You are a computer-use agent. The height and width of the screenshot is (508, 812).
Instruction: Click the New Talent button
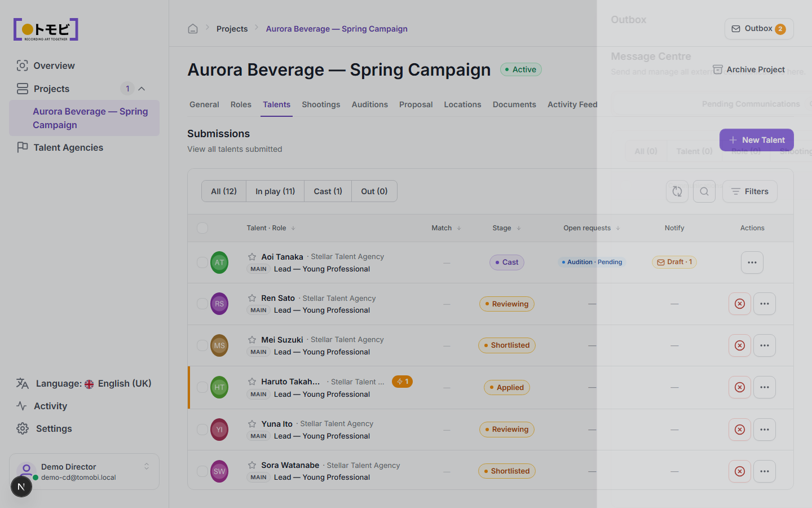click(x=757, y=140)
